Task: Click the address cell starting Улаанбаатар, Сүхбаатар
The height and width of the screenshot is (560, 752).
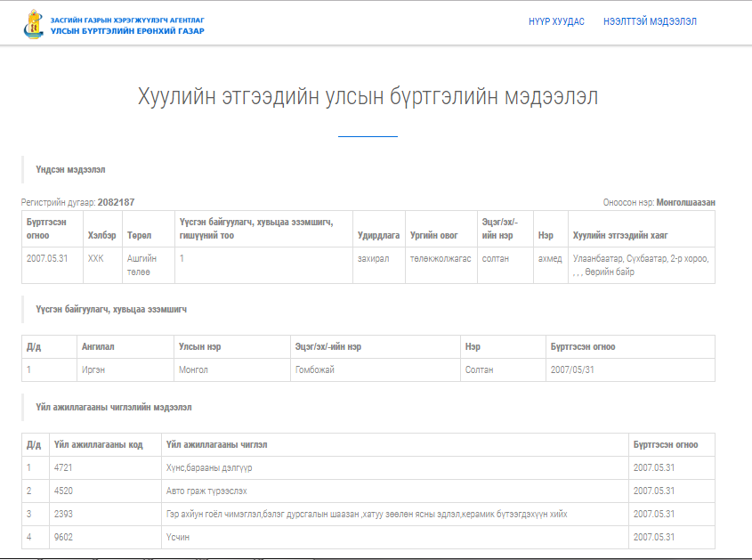Action: [641, 265]
